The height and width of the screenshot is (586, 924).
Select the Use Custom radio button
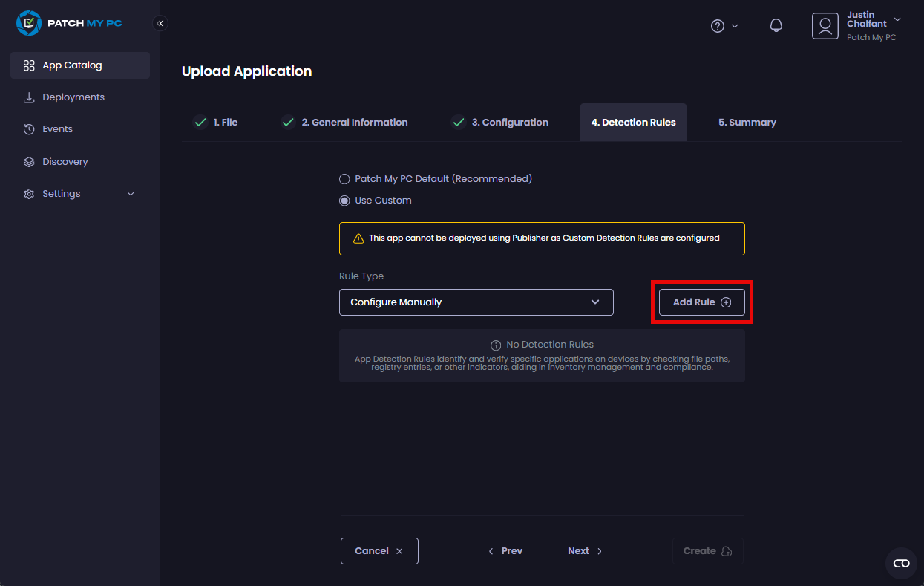tap(344, 201)
